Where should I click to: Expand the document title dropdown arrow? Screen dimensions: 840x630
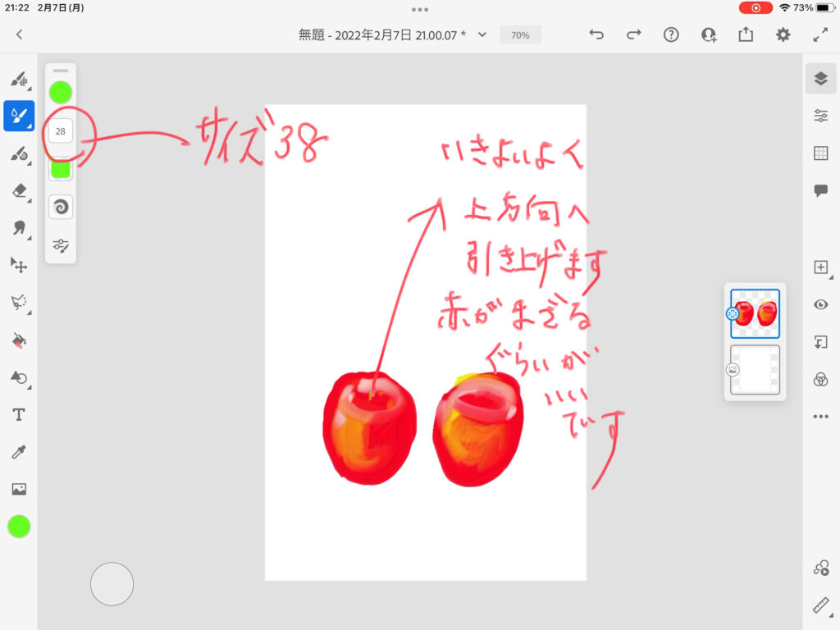click(x=482, y=34)
